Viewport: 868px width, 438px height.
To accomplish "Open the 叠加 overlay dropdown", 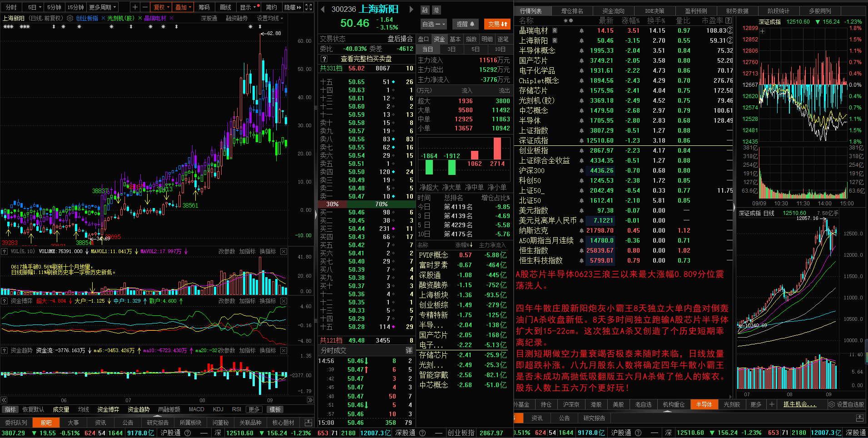I will [x=184, y=7].
